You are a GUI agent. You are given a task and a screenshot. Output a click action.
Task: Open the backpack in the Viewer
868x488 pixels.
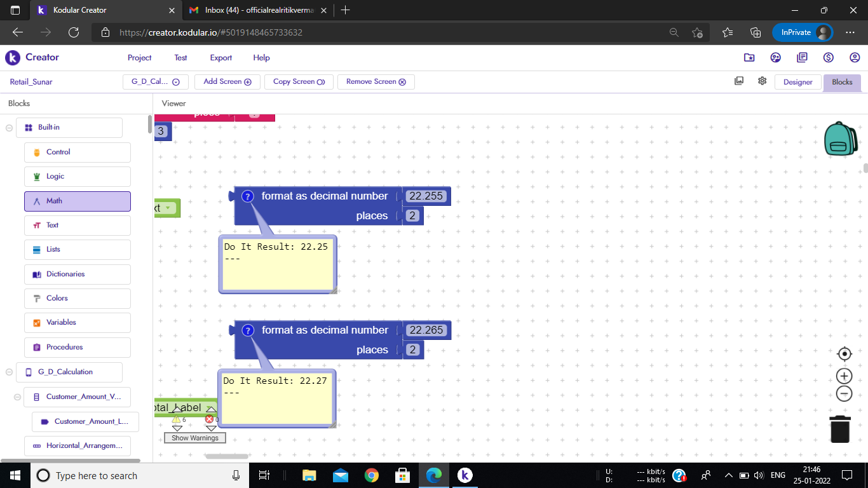[x=841, y=139]
